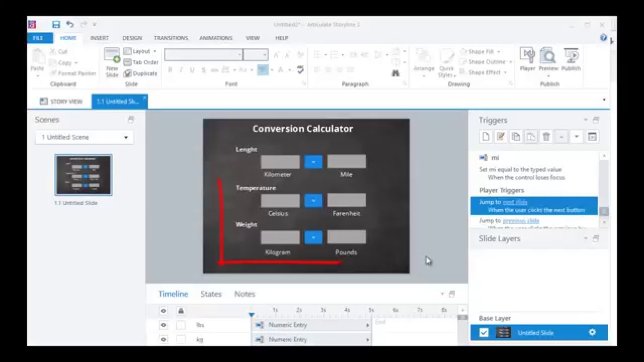This screenshot has height=362, width=644.
Task: Click the timeline playhead marker
Action: tap(252, 314)
